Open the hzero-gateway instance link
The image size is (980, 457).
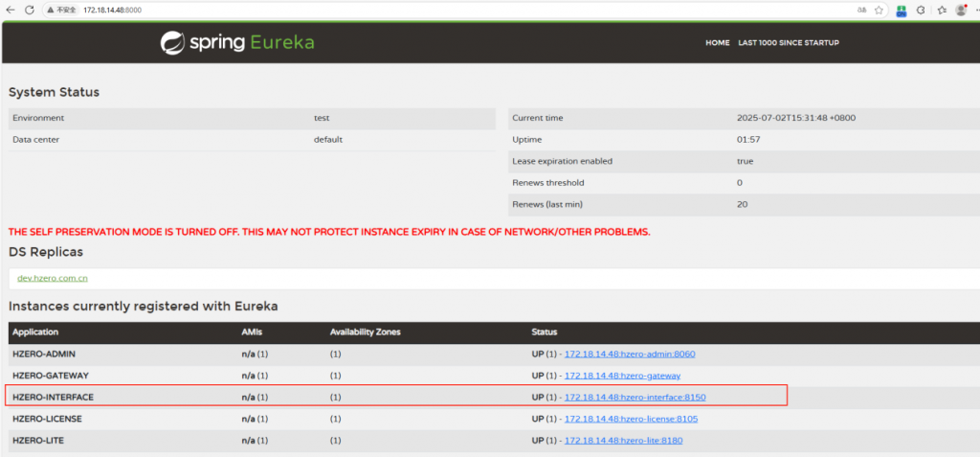622,376
